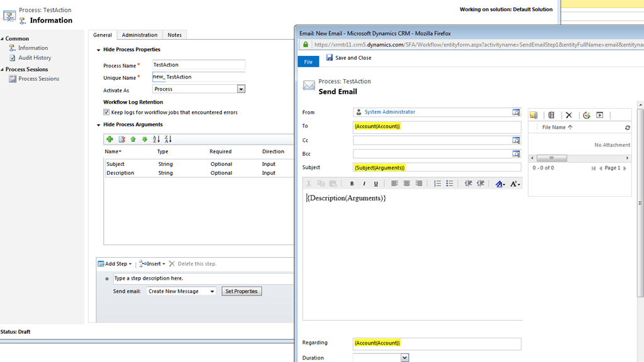Click the email Subject field
Screen dimensions: 644x362
(437, 167)
